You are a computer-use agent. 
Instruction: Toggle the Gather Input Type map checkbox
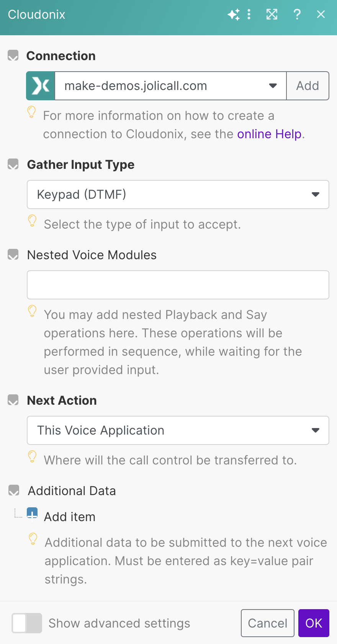[13, 165]
